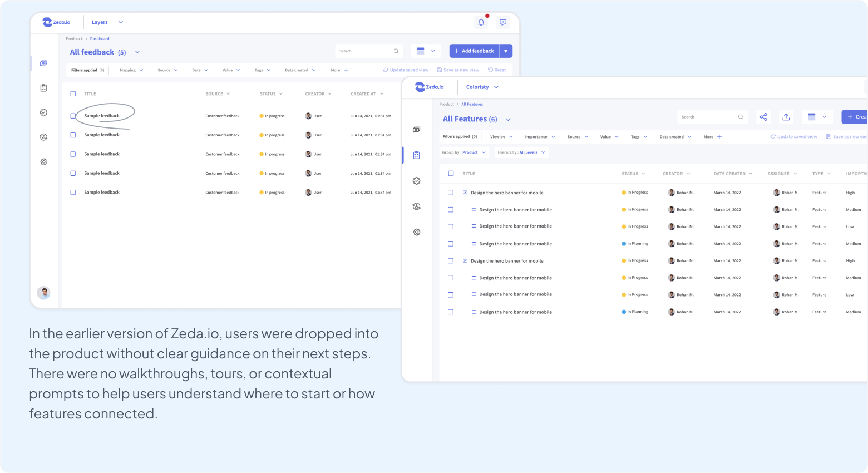Viewport: 868px width, 473px height.
Task: Tick checkbox for first Sample feedback row
Action: coord(73,116)
